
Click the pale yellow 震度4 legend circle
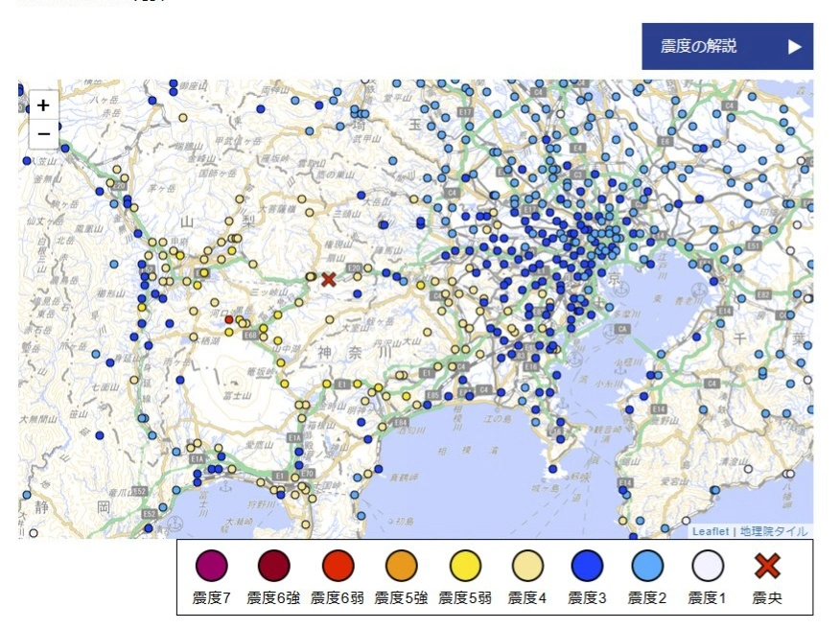click(x=527, y=566)
